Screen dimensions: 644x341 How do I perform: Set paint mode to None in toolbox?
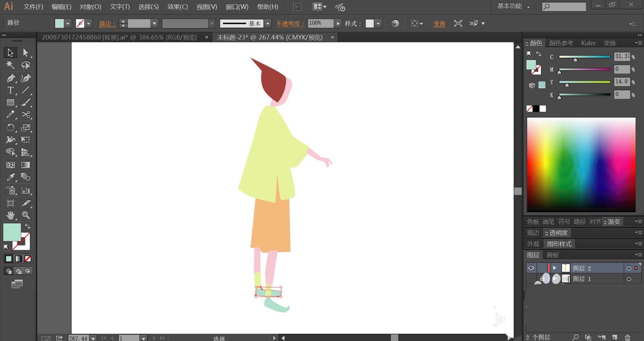[28, 259]
